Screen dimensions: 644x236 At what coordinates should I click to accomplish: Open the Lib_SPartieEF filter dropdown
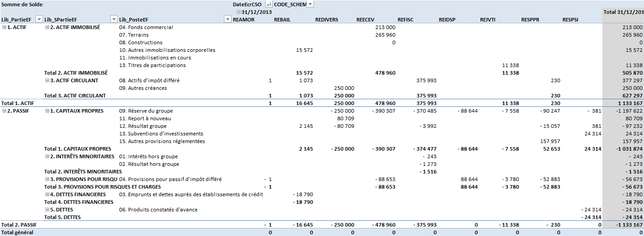(114, 19)
